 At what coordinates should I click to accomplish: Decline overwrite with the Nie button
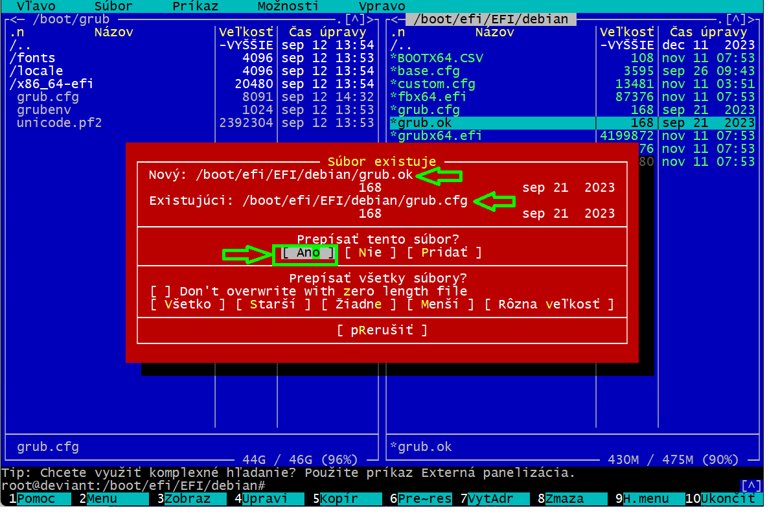click(x=371, y=253)
